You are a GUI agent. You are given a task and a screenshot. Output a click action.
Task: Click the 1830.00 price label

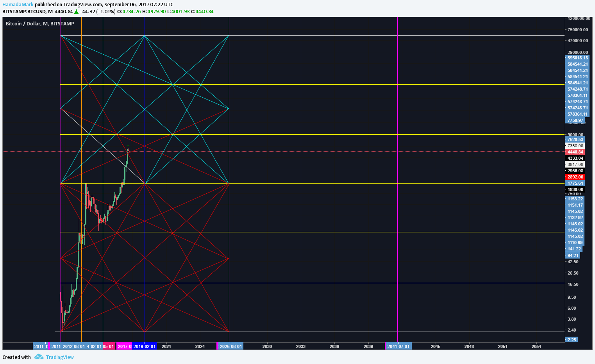(x=575, y=189)
